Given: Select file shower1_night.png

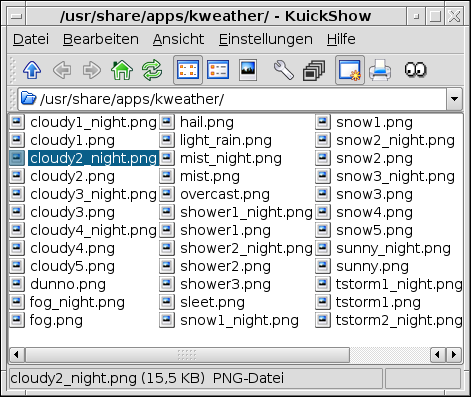Looking at the screenshot, I should click(246, 212).
